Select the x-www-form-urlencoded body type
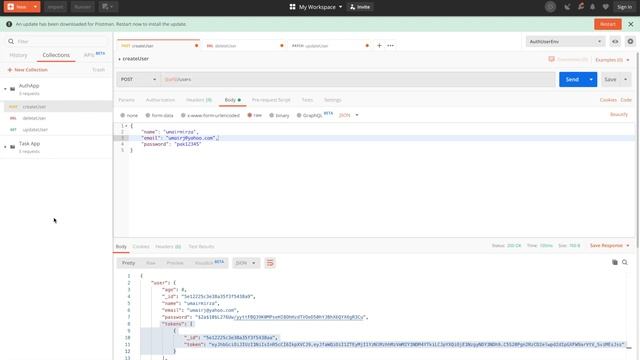 [x=210, y=116]
